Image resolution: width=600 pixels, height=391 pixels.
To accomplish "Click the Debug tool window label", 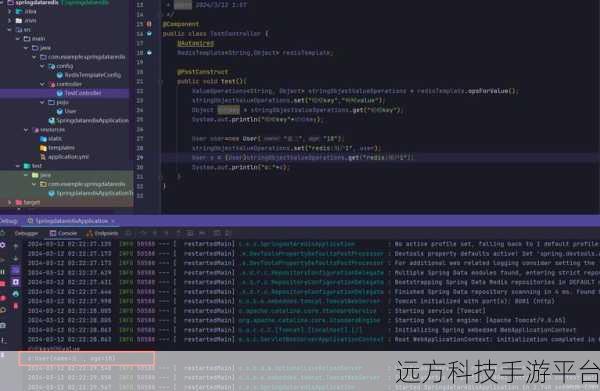I will coord(8,221).
